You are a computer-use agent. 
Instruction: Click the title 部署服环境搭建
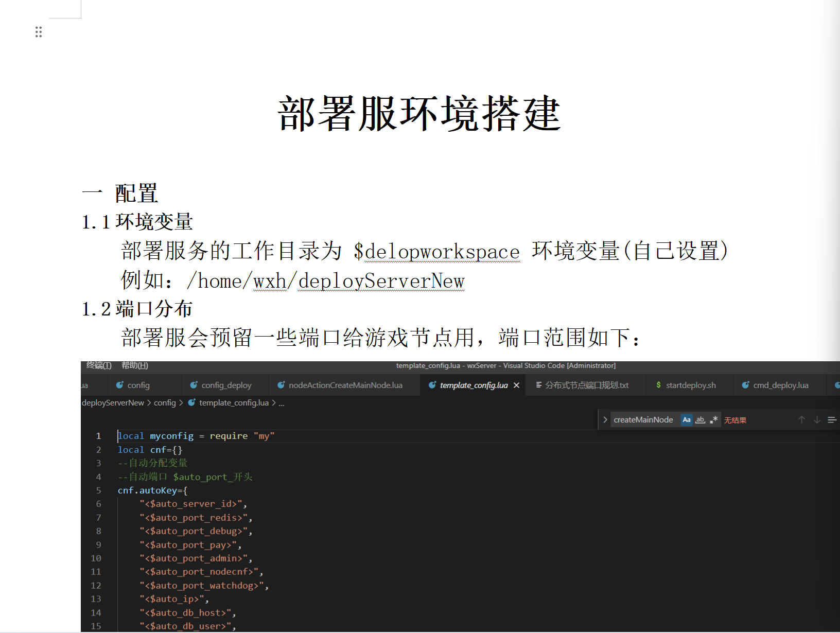point(419,113)
